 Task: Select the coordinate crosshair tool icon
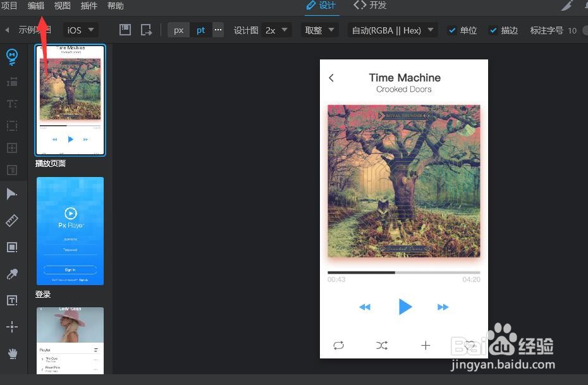(x=12, y=326)
